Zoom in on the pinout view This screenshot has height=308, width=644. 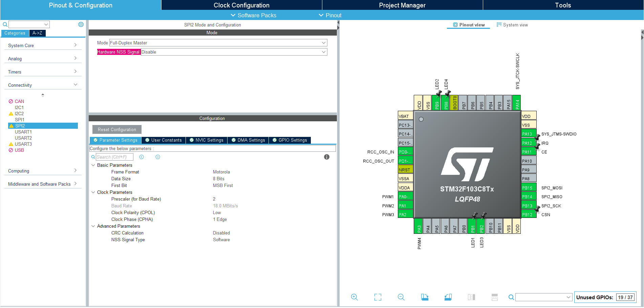pyautogui.click(x=355, y=297)
